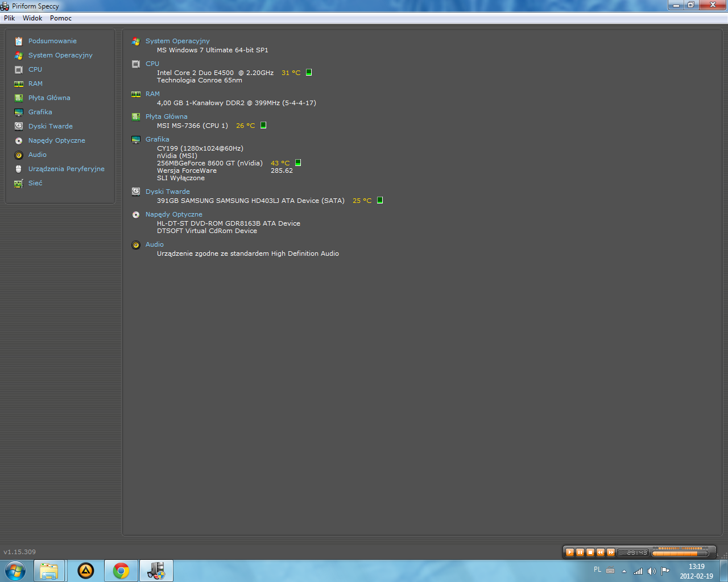
Task: Click the green hard drive temperature indicator
Action: (380, 200)
